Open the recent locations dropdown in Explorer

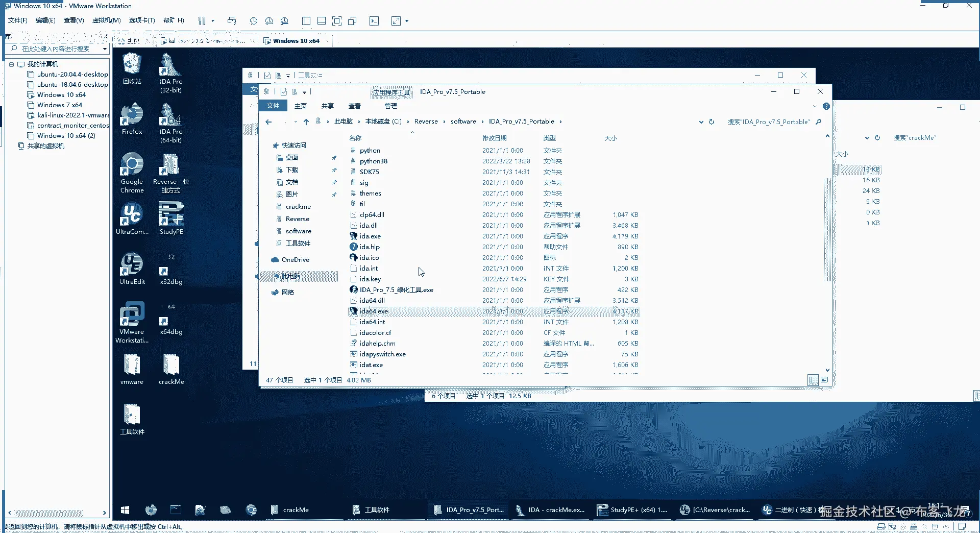tap(295, 122)
